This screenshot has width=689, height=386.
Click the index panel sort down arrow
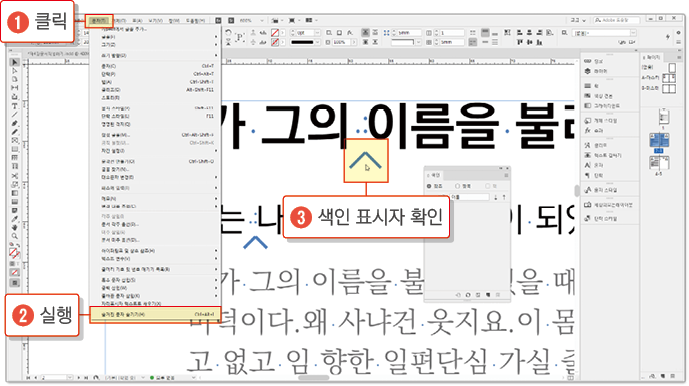tap(496, 197)
